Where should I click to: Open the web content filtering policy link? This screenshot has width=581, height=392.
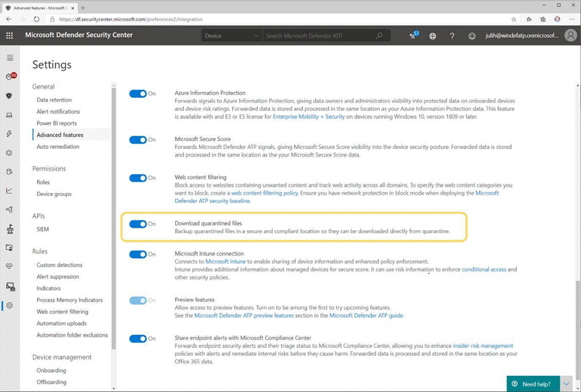pos(265,193)
